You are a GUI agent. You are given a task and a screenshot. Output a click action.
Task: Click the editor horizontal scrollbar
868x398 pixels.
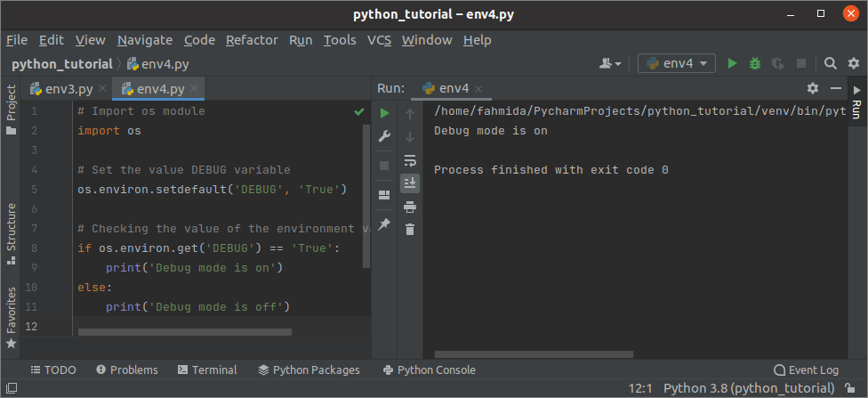click(184, 332)
